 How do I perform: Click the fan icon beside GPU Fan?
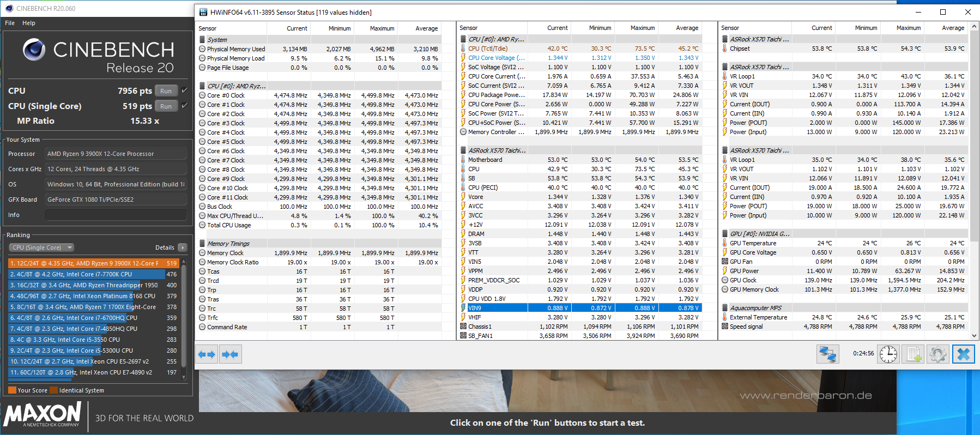tap(725, 262)
